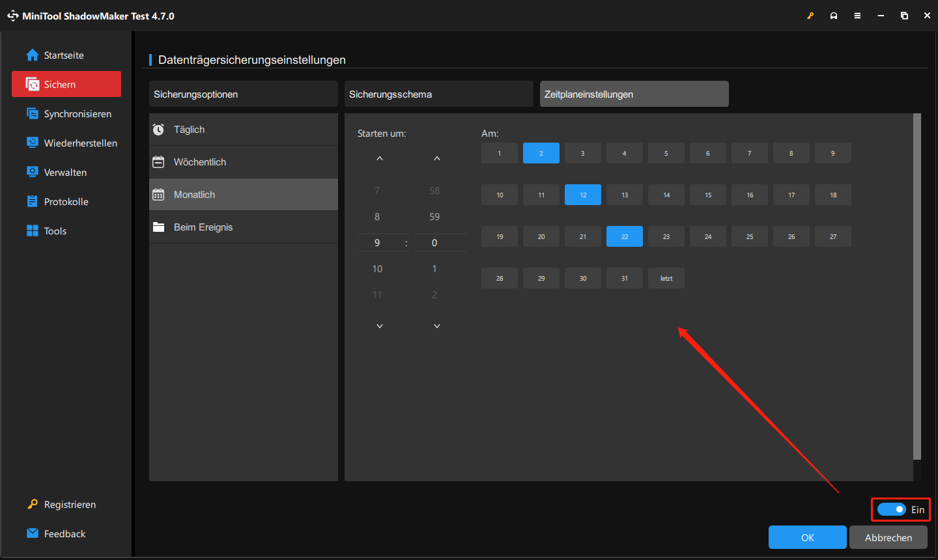This screenshot has width=938, height=560.
Task: Select day 9 of the month
Action: point(833,153)
